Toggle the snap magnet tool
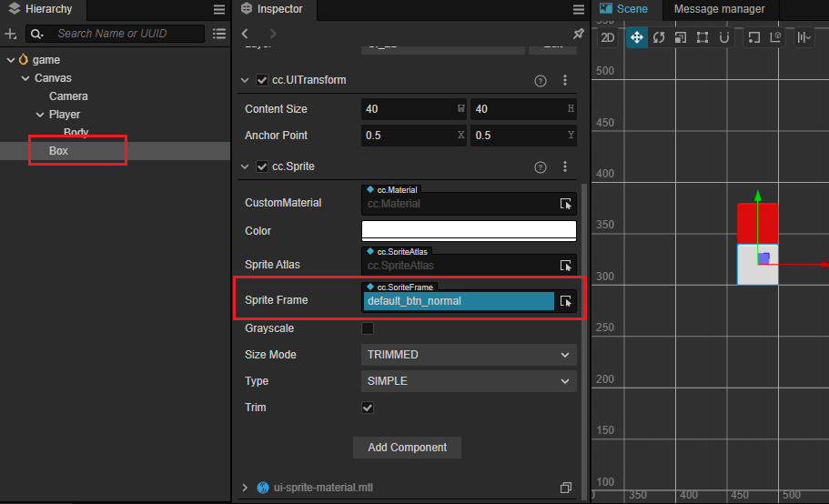Image resolution: width=829 pixels, height=504 pixels. point(724,37)
